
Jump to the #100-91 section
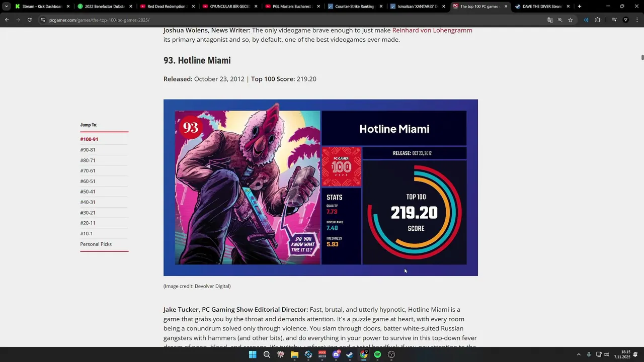[89, 139]
